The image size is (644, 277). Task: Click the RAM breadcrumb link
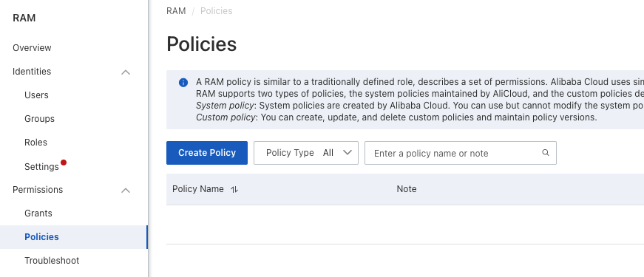click(x=176, y=11)
